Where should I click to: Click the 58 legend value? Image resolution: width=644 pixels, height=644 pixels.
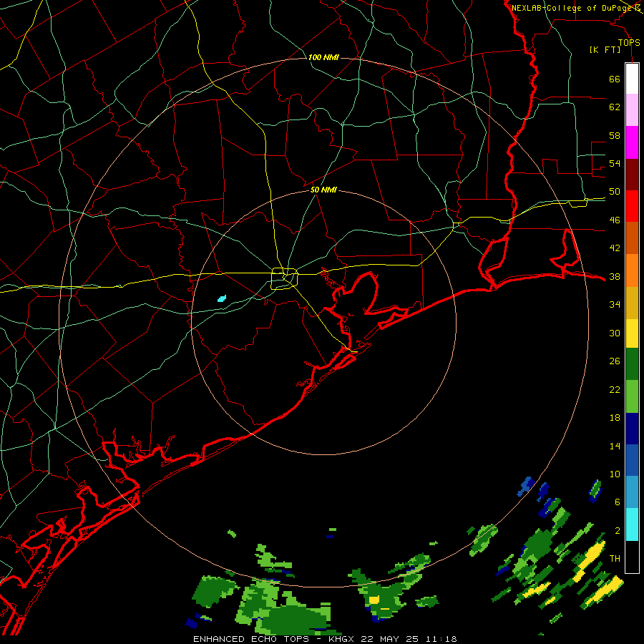(x=615, y=135)
